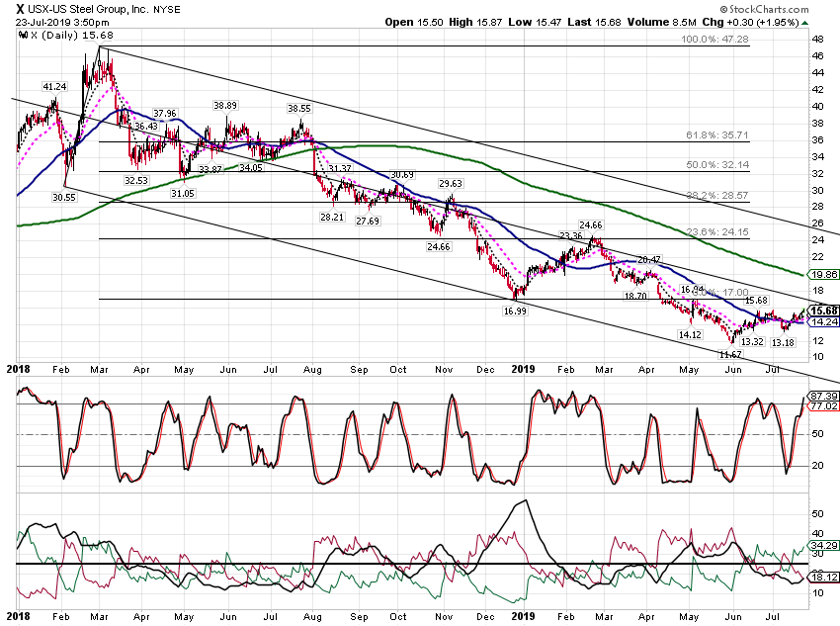Click the green 19.86 moving average tag
Screen dimensions: 840x626
click(x=824, y=274)
